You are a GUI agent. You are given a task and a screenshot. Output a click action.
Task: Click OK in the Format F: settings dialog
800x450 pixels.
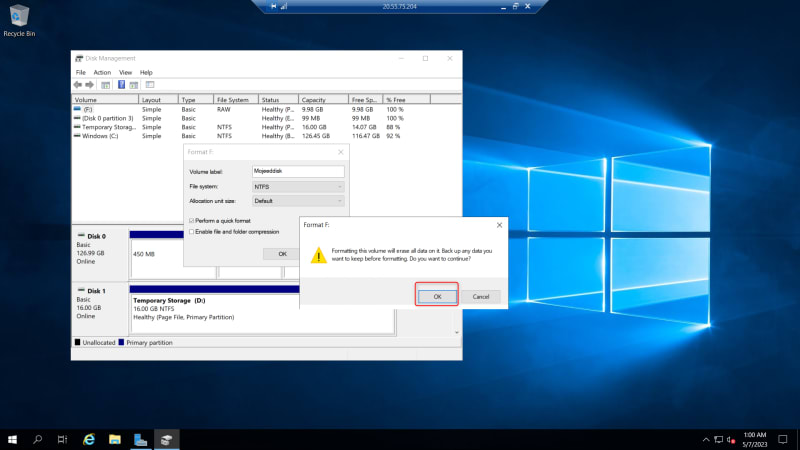[x=282, y=254]
